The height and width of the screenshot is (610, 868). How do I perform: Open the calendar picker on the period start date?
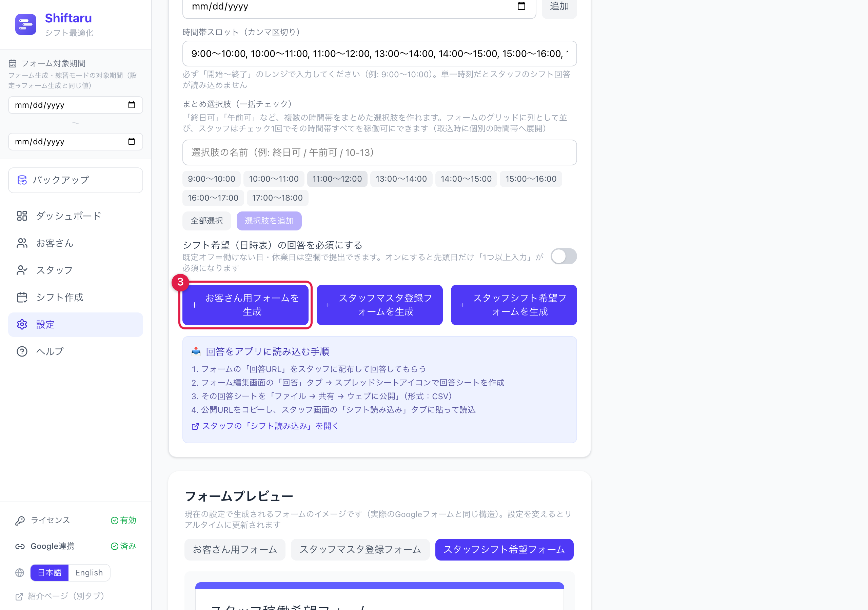132,105
